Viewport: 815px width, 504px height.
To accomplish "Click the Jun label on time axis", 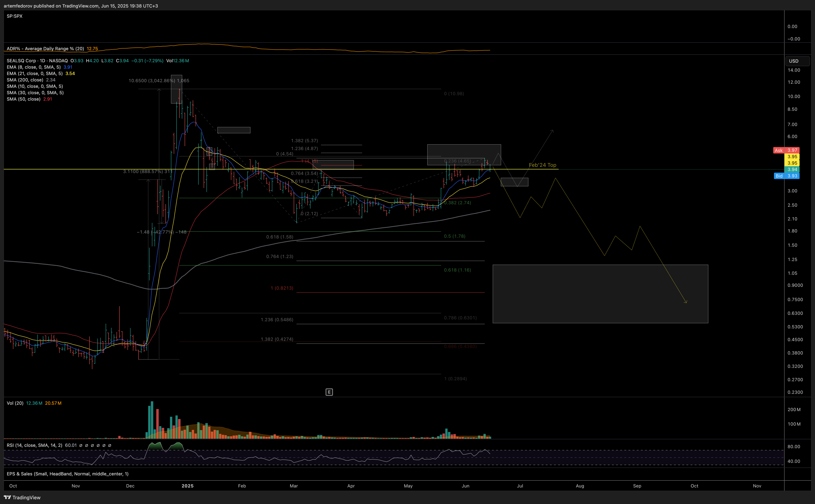I will click(x=466, y=486).
